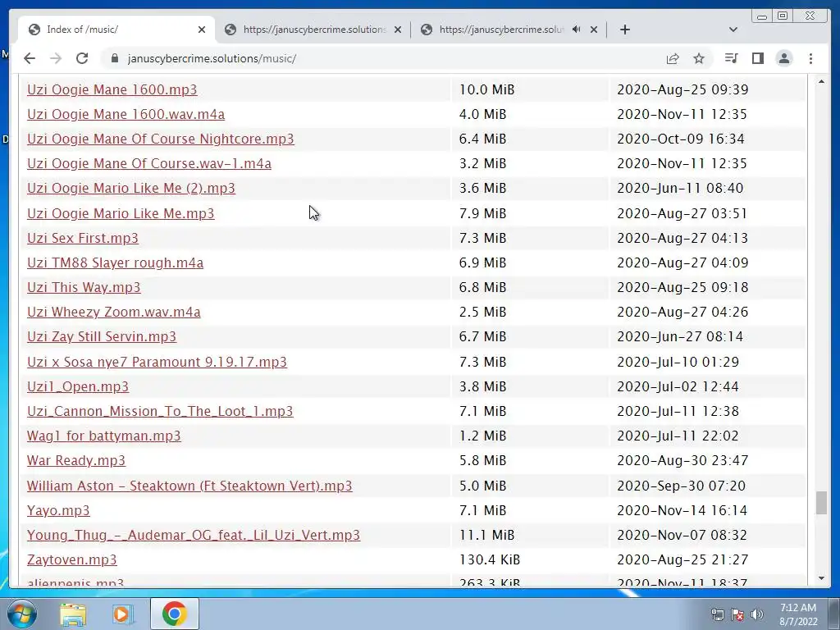Click the Chrome taskbar button

(175, 614)
